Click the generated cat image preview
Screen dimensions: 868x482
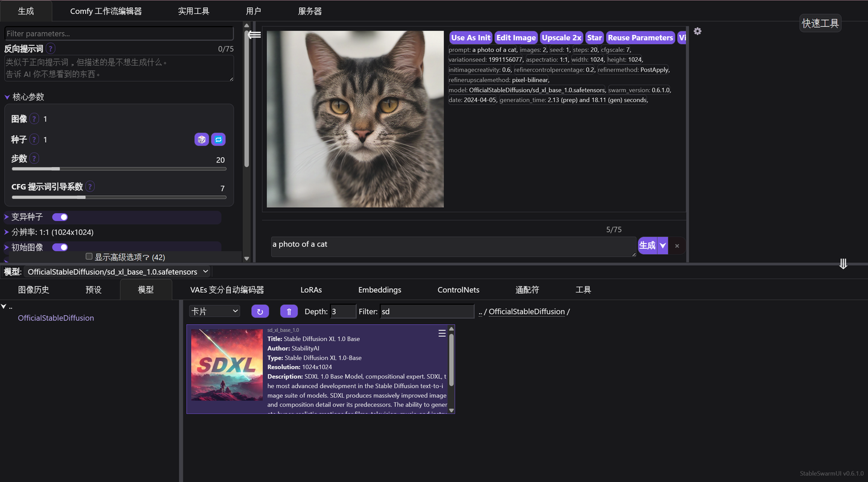point(355,119)
